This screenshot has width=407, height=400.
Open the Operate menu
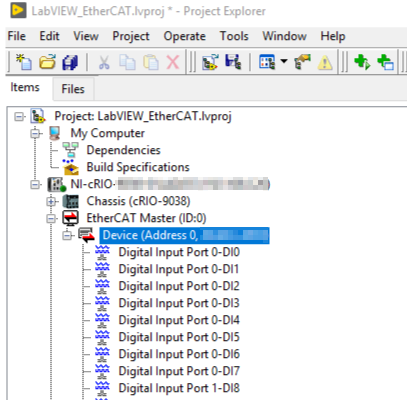(x=184, y=36)
